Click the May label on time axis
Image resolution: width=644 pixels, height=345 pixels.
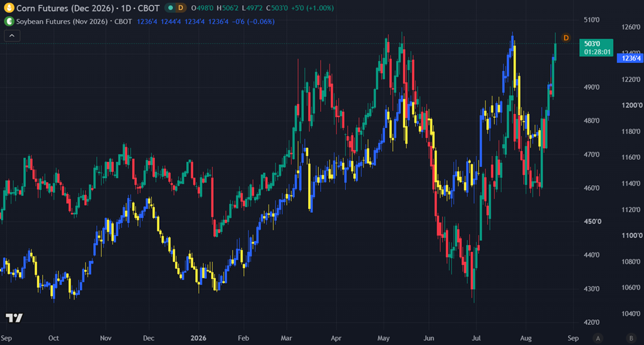coord(384,339)
